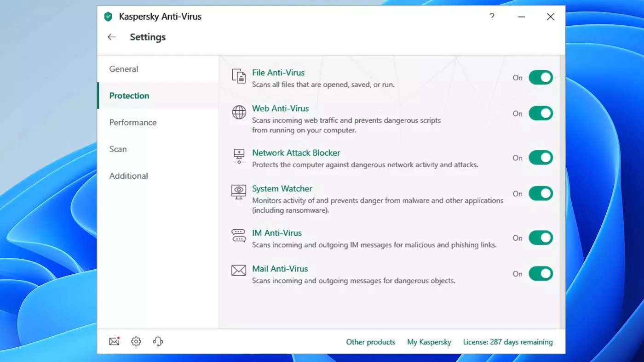The width and height of the screenshot is (644, 362).
Task: Click the vertical scrollbar of the settings list
Action: pos(562,192)
